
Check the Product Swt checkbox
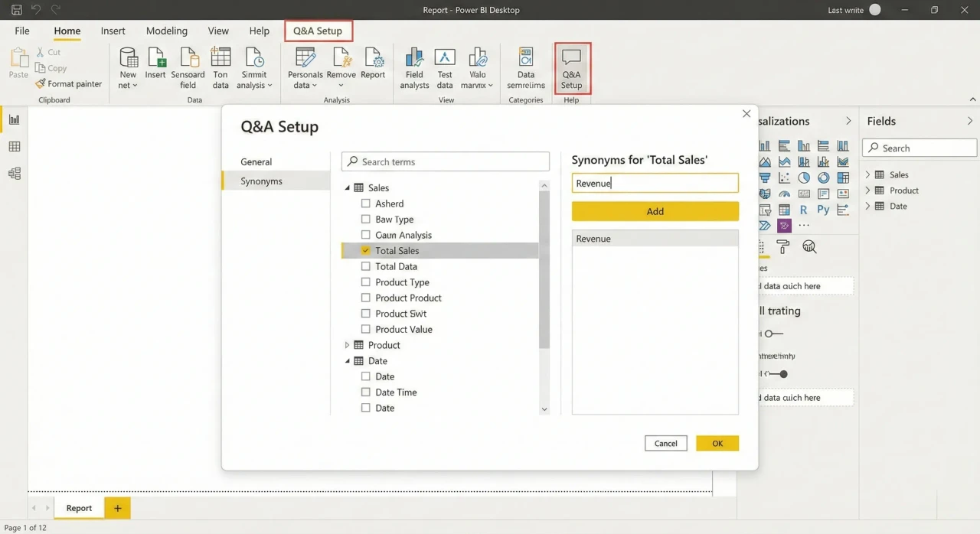(366, 313)
